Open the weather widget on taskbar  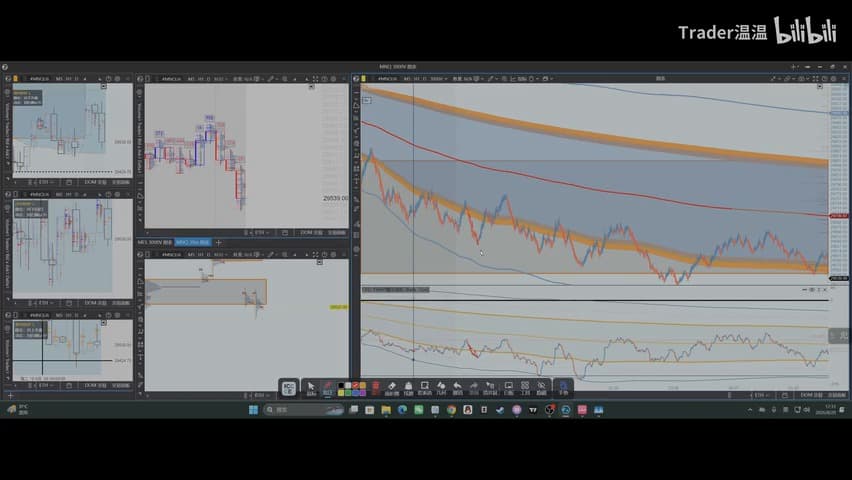click(17, 409)
